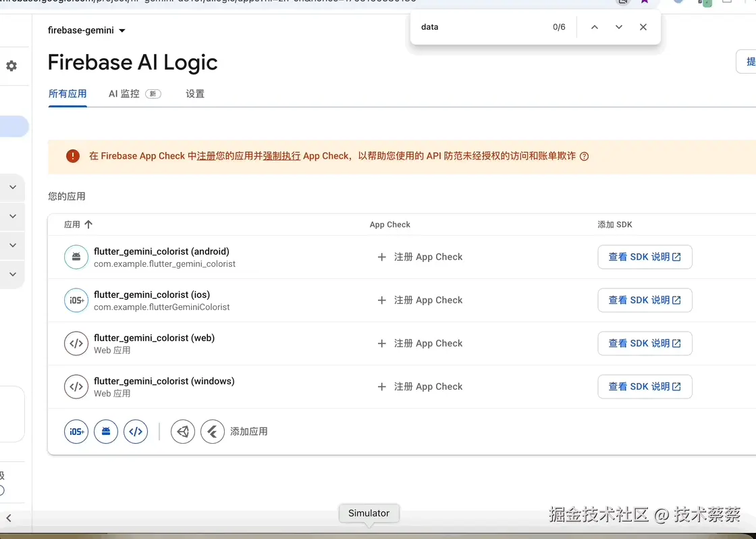756x539 pixels.
Task: Open 查看 SDK 说明 for the windows app
Action: [x=645, y=386]
